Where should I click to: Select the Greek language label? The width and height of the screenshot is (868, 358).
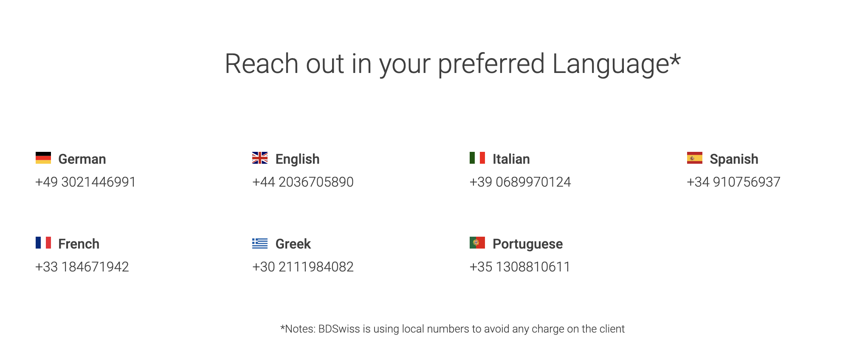[293, 244]
